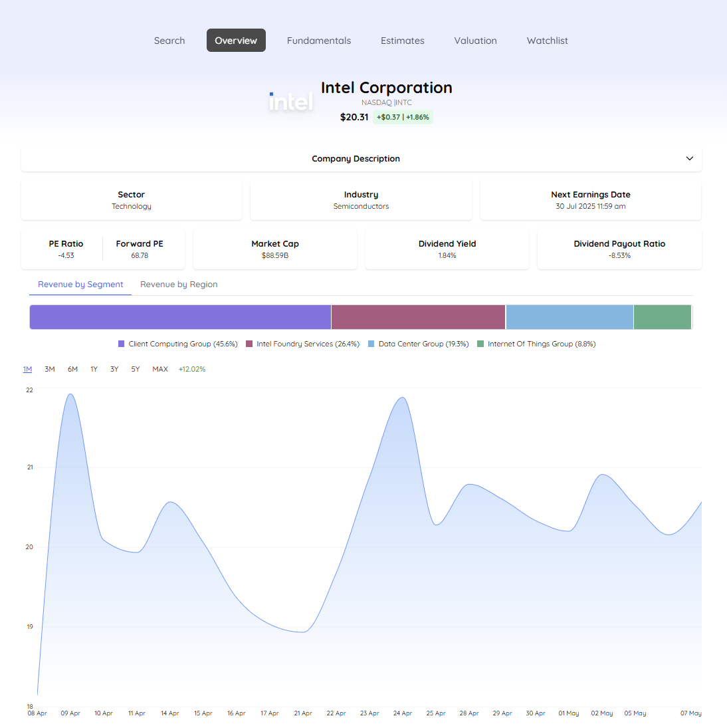This screenshot has width=727, height=728.
Task: Click the maroon Intel Foundry Services bar segment
Action: [x=419, y=317]
